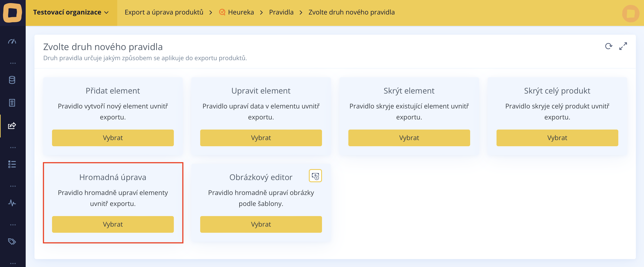Open the dashboard speedometer sidebar icon
Screen dimensions: 644x267
12,41
